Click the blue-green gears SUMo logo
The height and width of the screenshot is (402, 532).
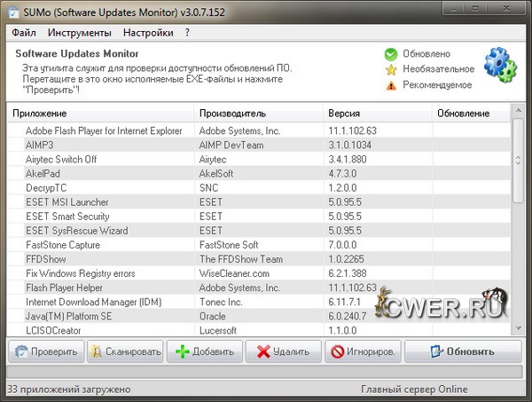500,65
